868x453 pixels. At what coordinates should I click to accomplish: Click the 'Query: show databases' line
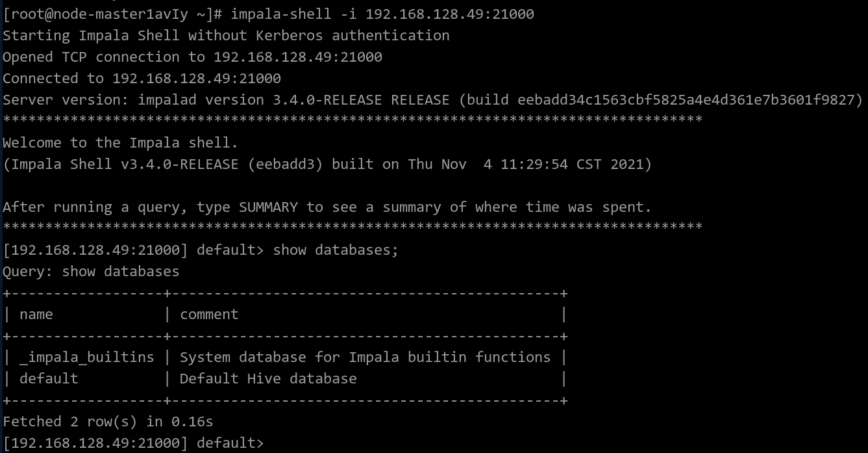91,271
